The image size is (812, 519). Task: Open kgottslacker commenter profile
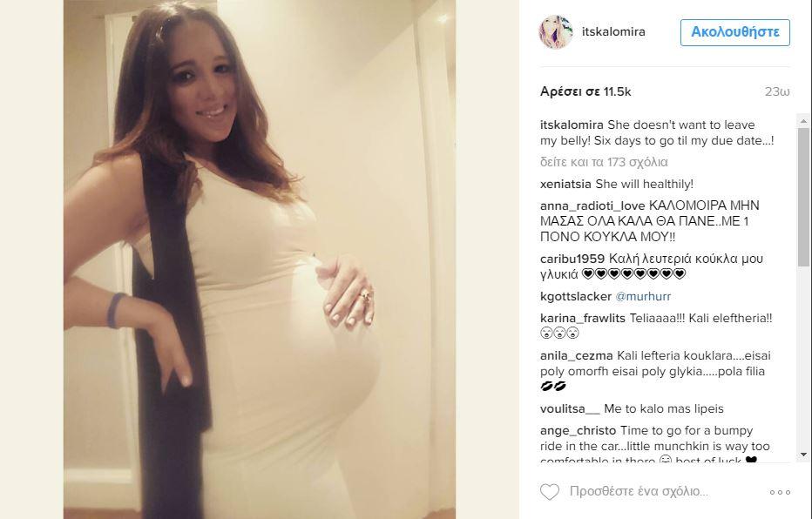tap(576, 296)
